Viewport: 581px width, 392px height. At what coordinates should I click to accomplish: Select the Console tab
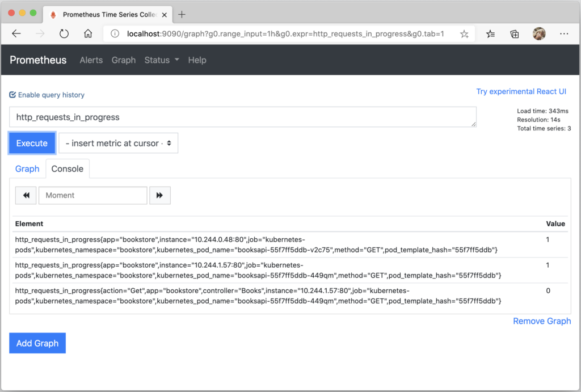click(x=68, y=169)
